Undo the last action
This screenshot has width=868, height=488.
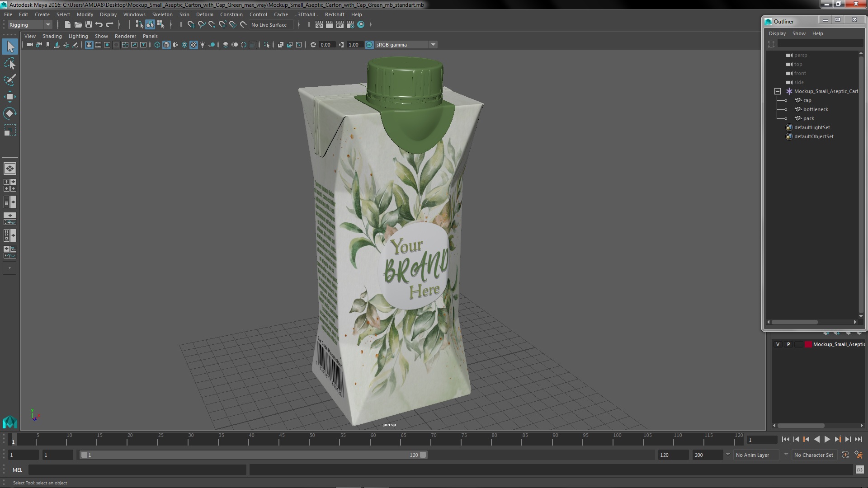click(x=99, y=25)
